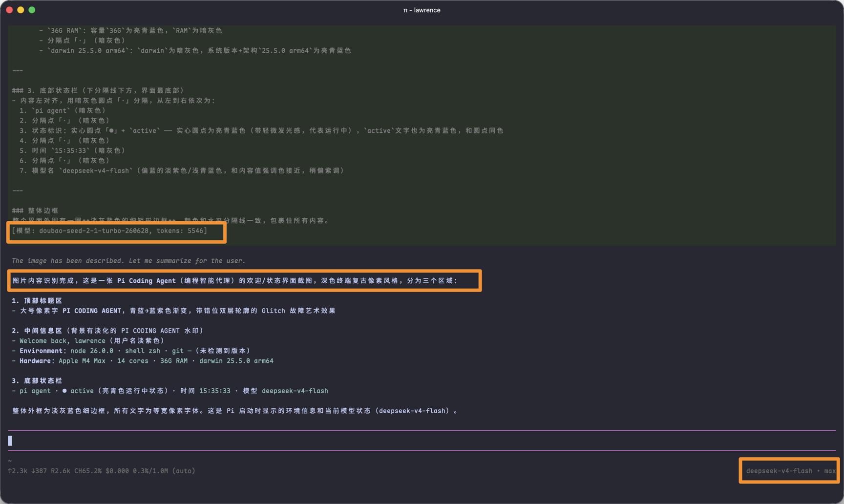Click the '~' working directory line
Viewport: 844px width, 504px height.
click(x=10, y=461)
